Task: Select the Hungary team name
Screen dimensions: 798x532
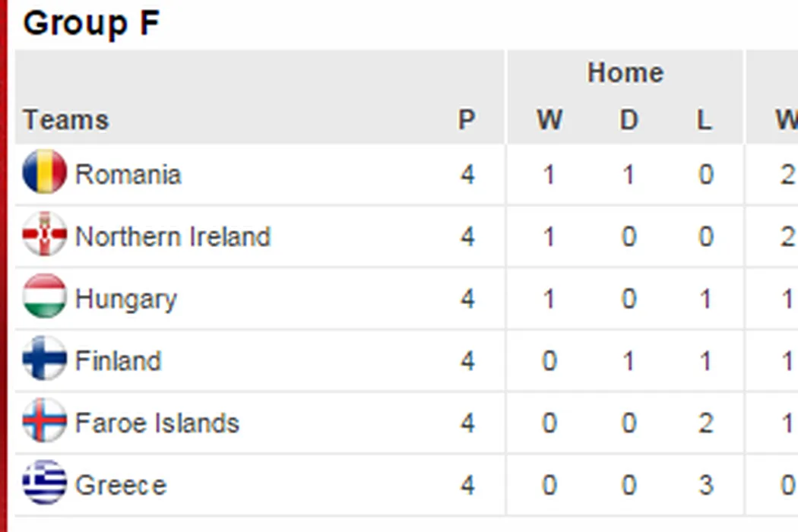Action: (125, 299)
